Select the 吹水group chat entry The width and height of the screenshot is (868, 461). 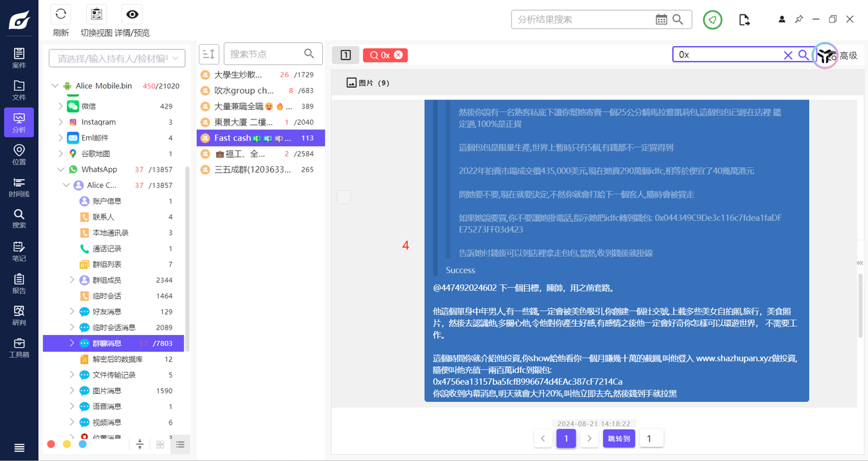pos(260,91)
